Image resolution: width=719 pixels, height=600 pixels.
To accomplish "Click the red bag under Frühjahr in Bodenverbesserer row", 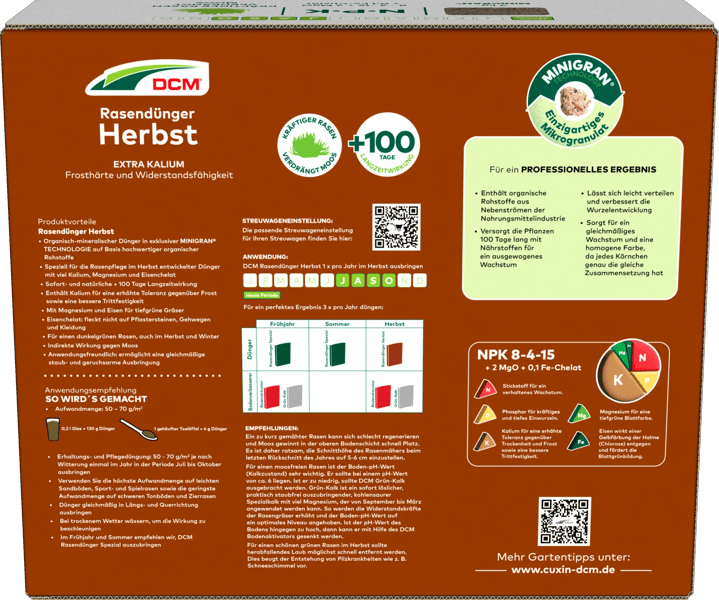I will 271,396.
